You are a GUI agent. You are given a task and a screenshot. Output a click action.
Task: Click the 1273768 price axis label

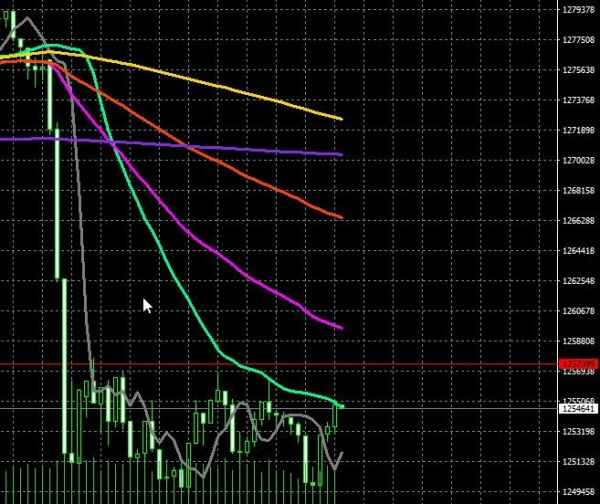point(579,100)
